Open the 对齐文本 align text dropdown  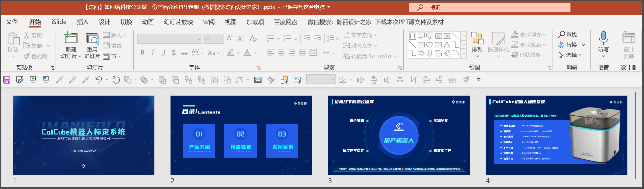tap(360, 46)
